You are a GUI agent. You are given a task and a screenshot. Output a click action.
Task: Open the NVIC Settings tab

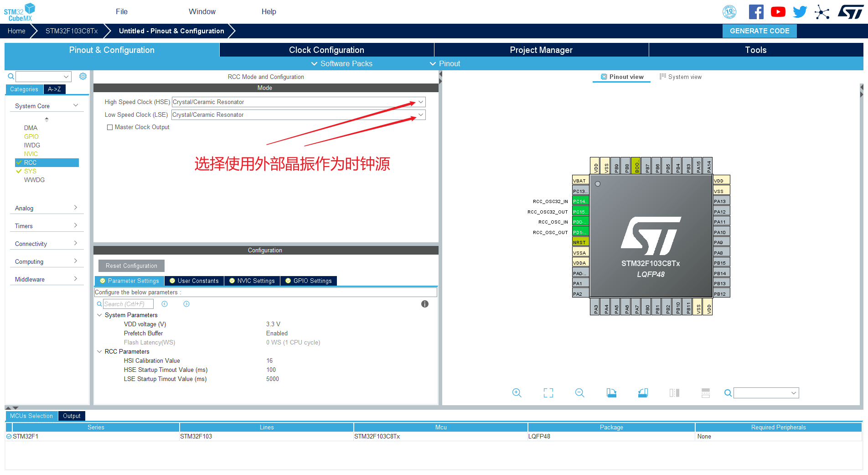252,281
